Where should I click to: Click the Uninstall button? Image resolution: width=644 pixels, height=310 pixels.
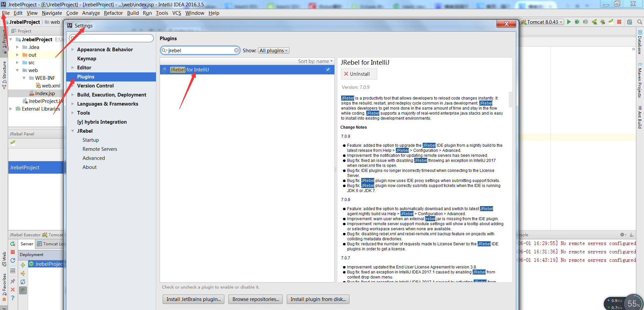359,74
